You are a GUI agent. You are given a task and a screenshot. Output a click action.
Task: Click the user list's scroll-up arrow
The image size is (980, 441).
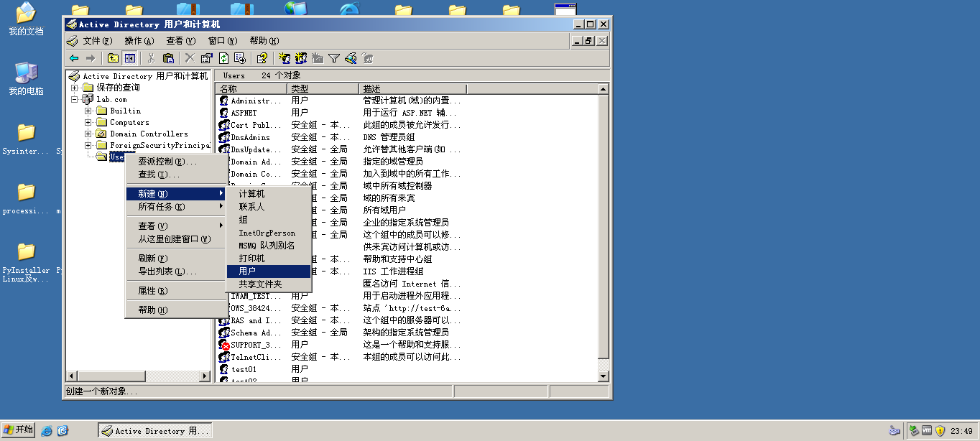(x=604, y=89)
